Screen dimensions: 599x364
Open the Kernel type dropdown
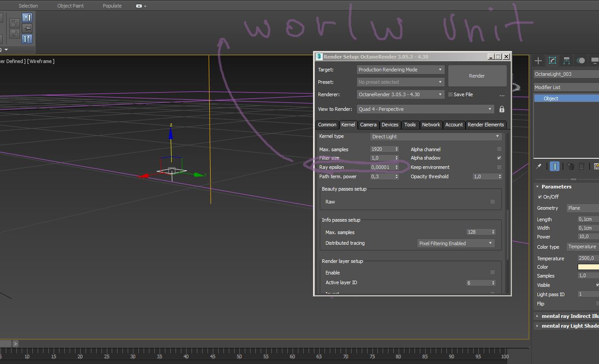(x=436, y=137)
